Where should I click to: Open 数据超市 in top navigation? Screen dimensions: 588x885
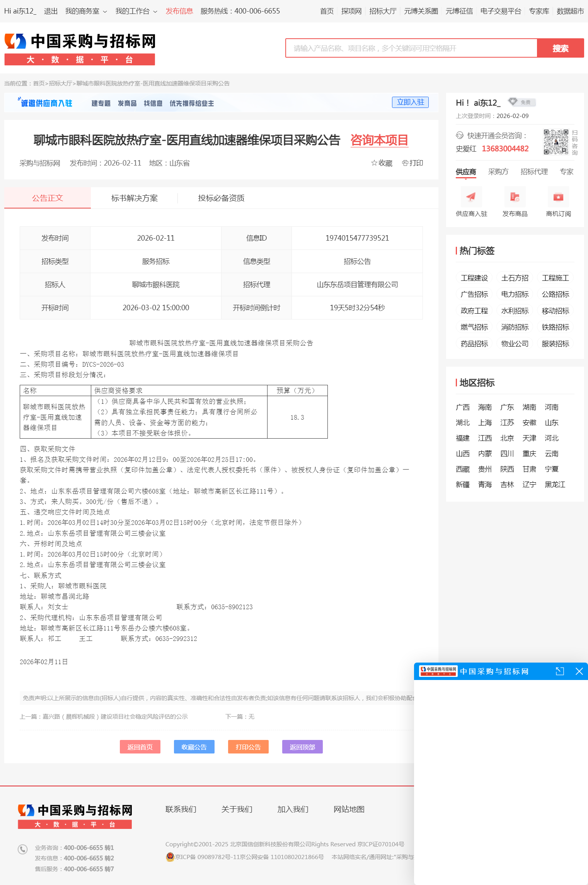point(570,11)
